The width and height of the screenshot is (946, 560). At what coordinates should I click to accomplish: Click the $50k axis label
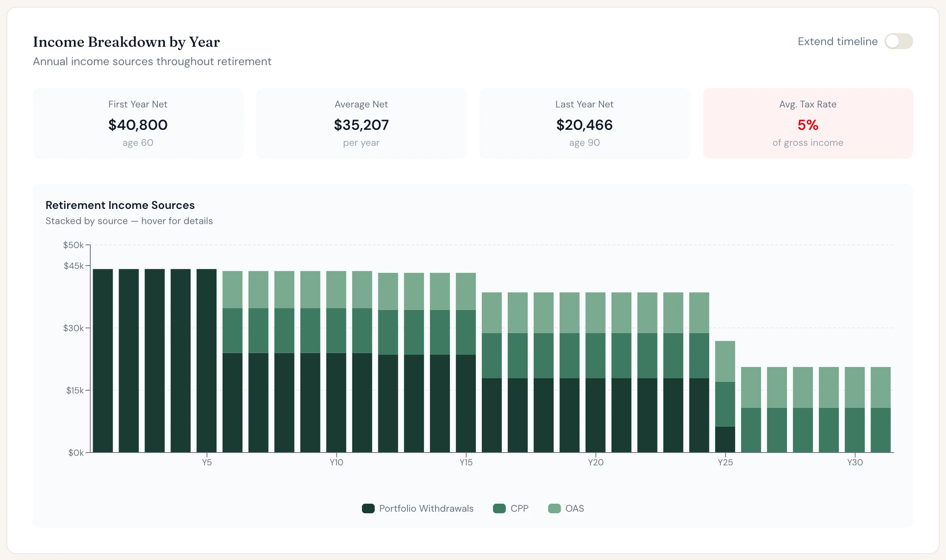tap(74, 245)
